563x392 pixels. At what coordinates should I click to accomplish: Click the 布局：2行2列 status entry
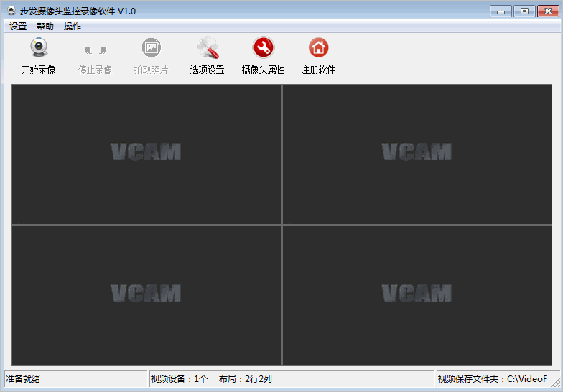pyautogui.click(x=246, y=379)
